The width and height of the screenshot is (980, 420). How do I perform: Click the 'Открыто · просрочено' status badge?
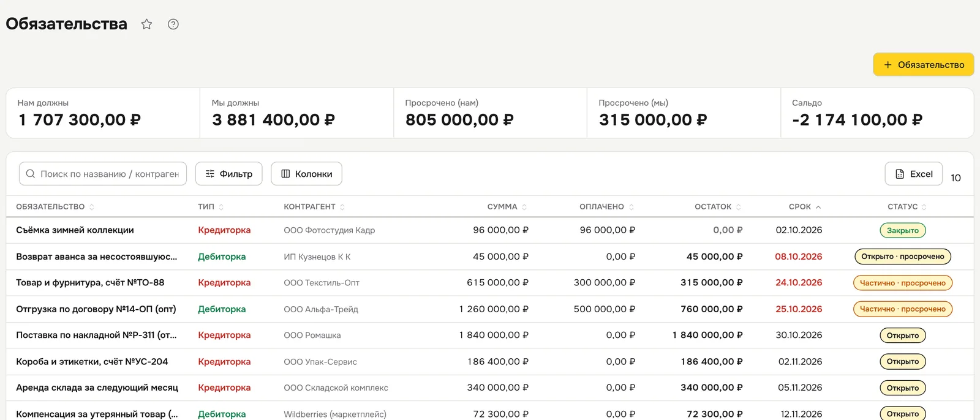point(903,257)
